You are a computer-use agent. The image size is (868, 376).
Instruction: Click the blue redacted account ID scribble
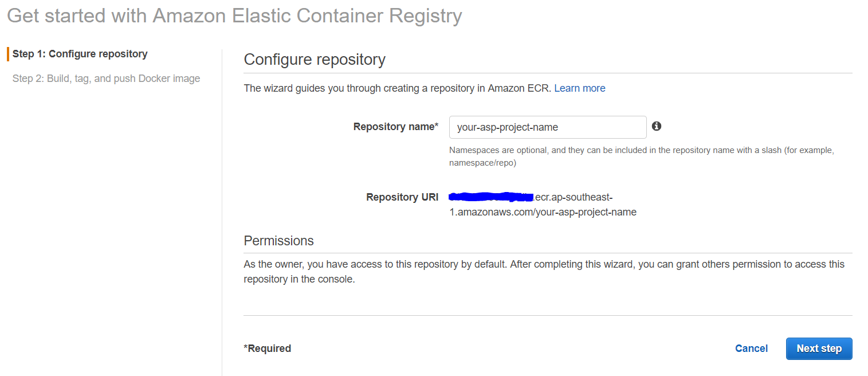point(490,197)
